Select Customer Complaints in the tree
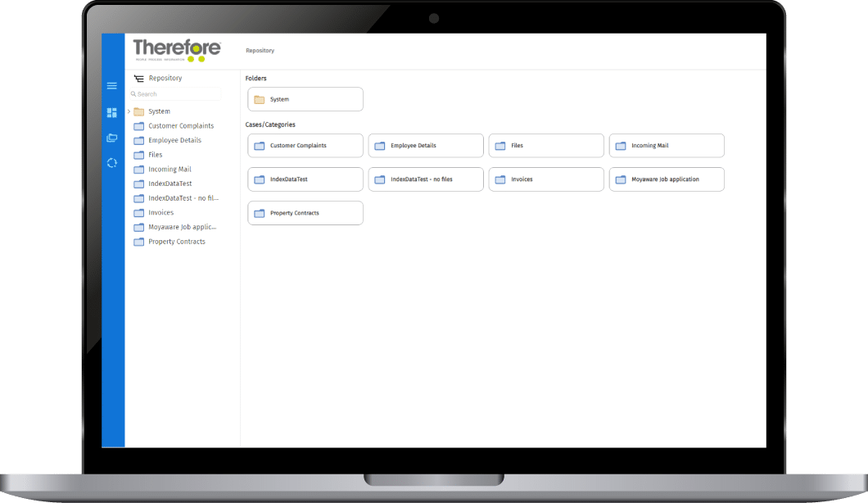Viewport: 868px width, 503px height. pyautogui.click(x=181, y=126)
